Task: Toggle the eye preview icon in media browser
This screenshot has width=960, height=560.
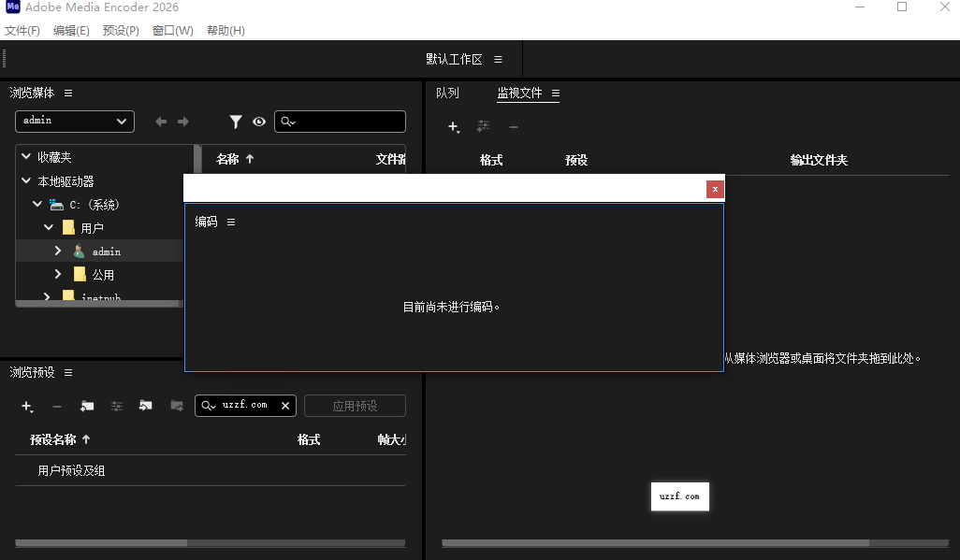Action: 258,122
